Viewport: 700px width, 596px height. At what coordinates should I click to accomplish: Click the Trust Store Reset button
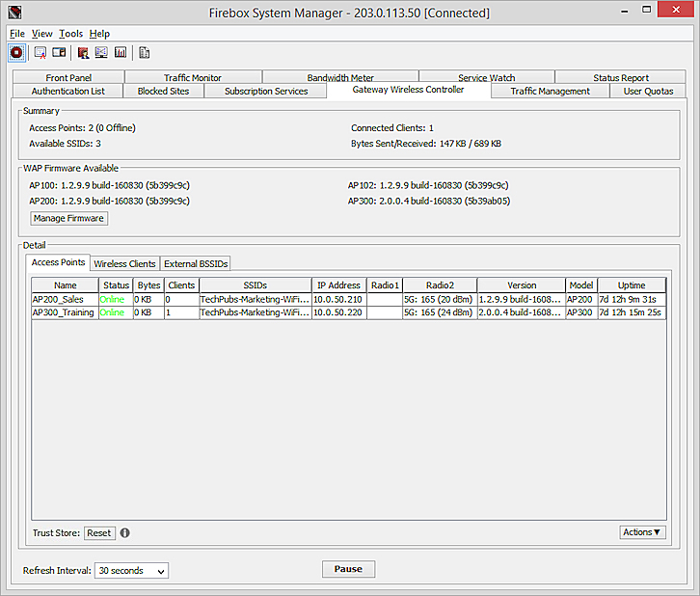tap(99, 532)
